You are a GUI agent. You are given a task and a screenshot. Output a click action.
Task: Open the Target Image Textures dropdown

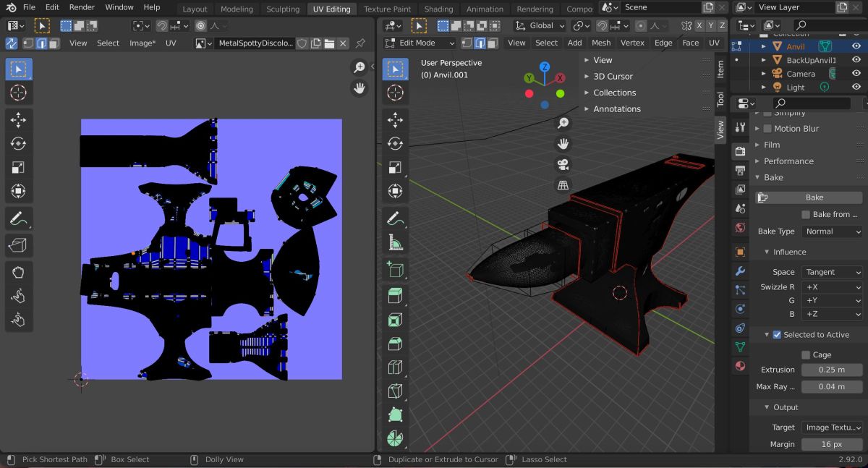pos(832,427)
